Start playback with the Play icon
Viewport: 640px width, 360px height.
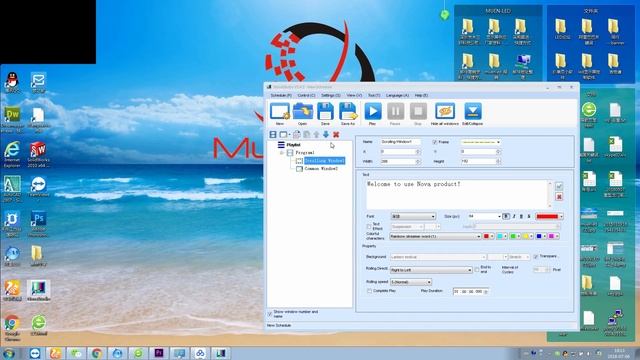(x=373, y=111)
